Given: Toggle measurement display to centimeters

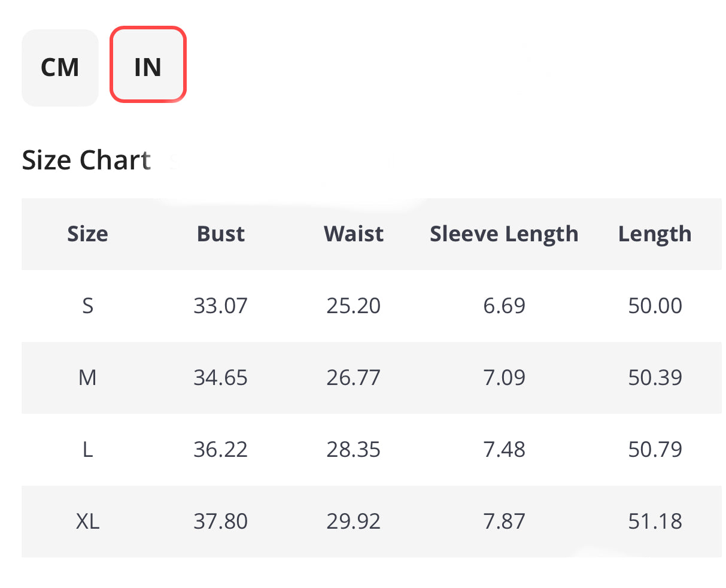Looking at the screenshot, I should [x=60, y=67].
